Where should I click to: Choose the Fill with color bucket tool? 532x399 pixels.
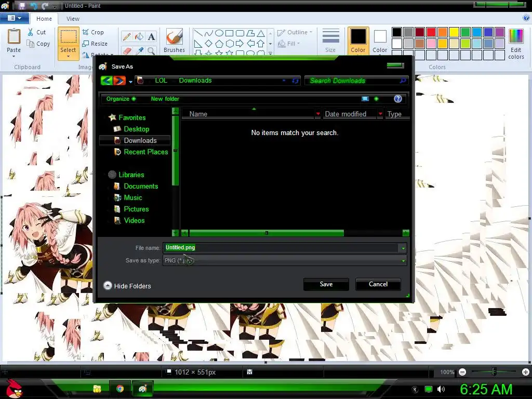click(x=139, y=37)
